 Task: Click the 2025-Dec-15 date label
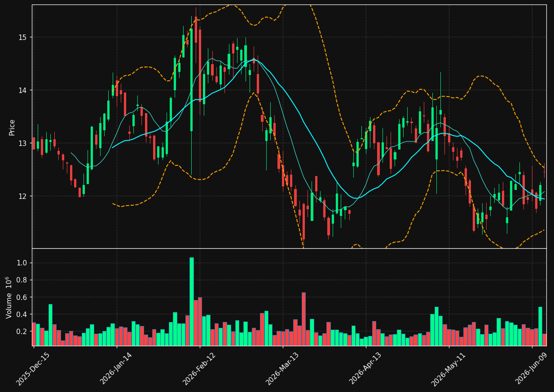[x=33, y=369]
